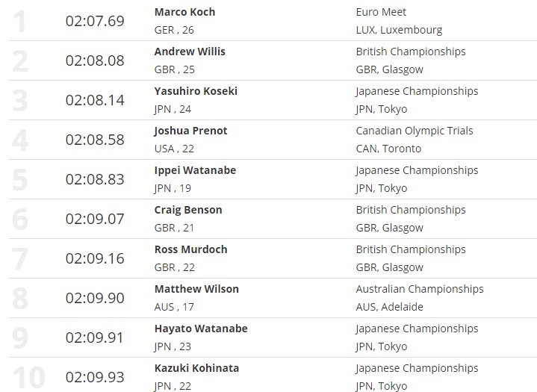Viewport: 537px width, 392px height.
Task: Click LUX, Luxembourg location text
Action: click(399, 30)
